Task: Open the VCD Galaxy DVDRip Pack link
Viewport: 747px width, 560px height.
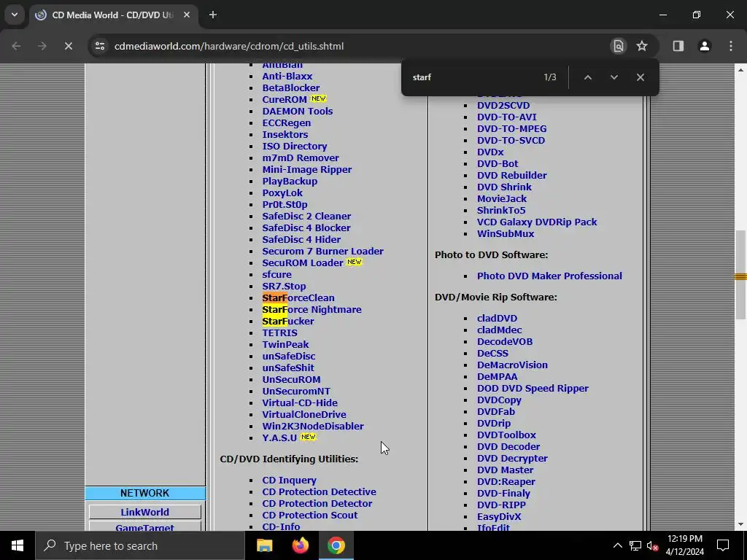Action: pyautogui.click(x=536, y=222)
